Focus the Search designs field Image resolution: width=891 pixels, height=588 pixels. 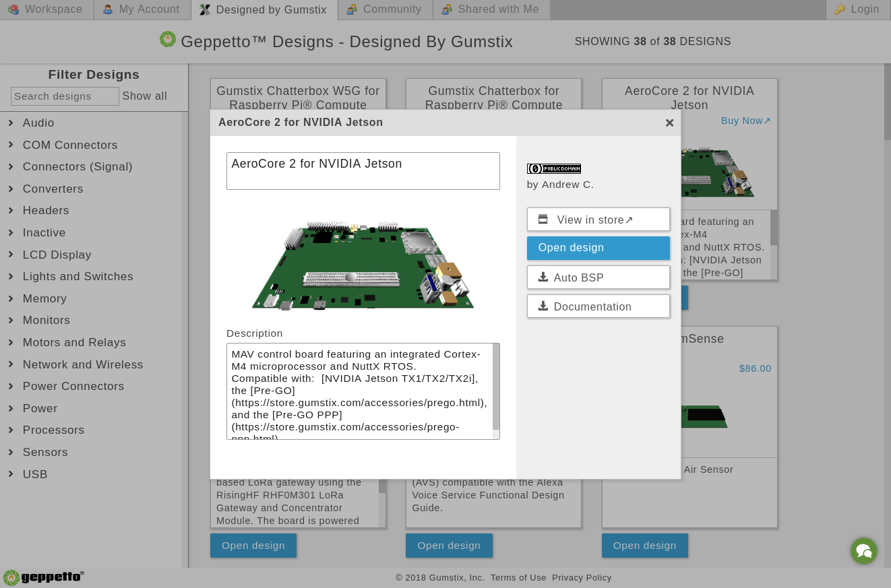[65, 96]
